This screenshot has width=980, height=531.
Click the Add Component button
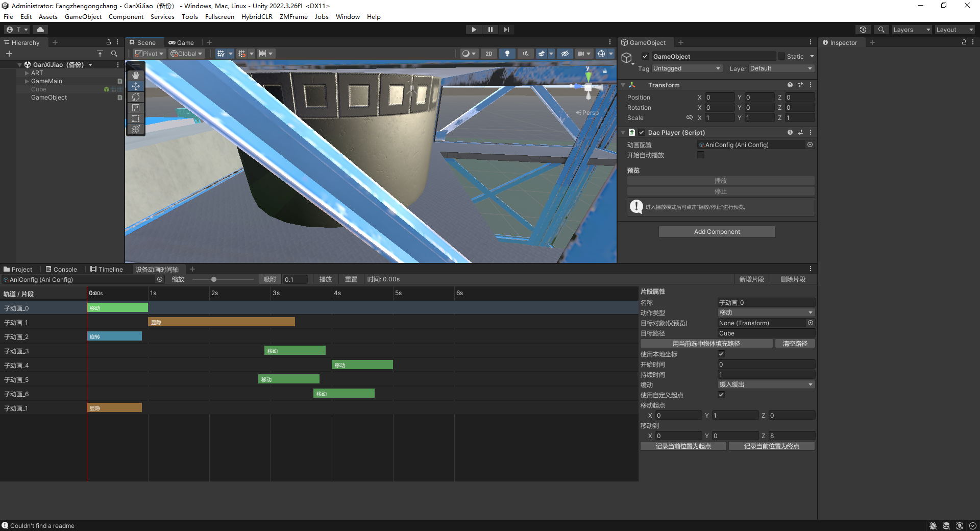(717, 232)
